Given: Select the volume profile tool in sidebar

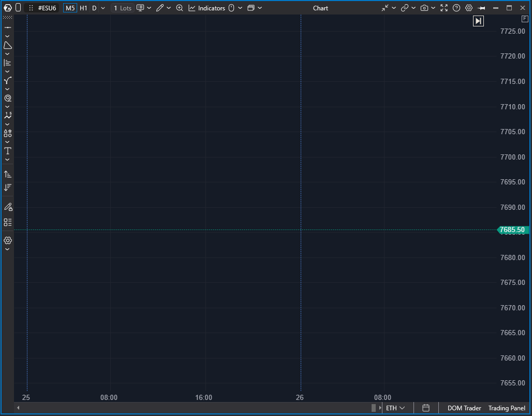Looking at the screenshot, I should click(7, 63).
